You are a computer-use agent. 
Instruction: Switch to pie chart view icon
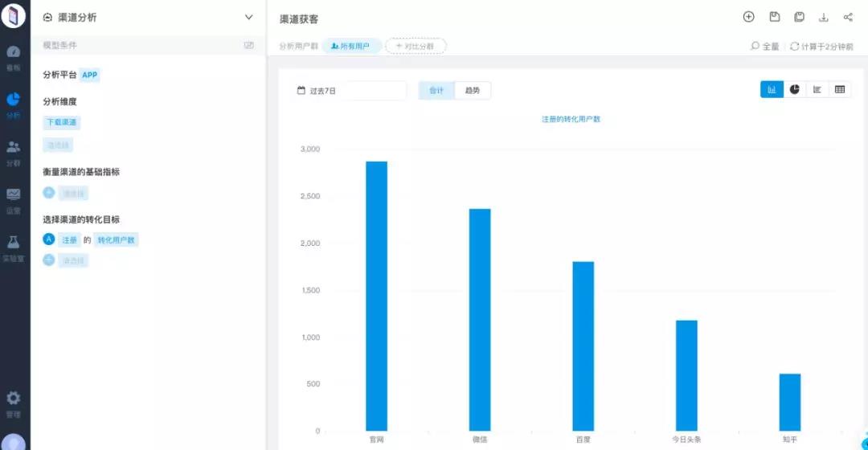tap(794, 90)
